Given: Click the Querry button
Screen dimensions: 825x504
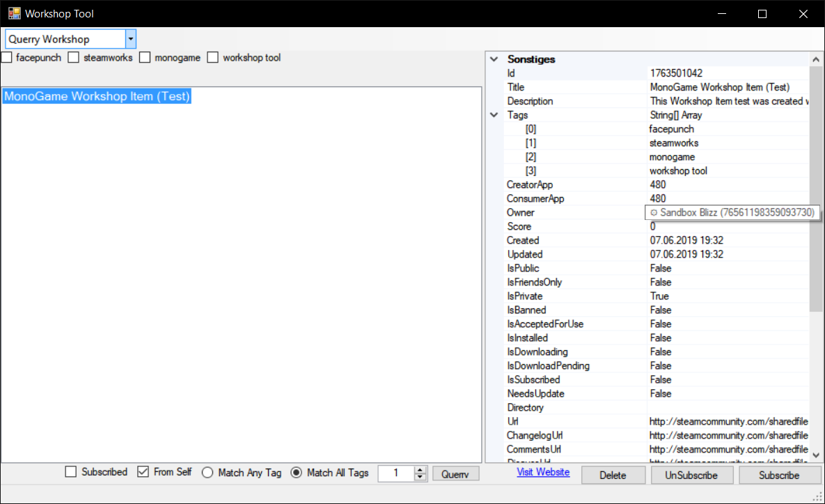Looking at the screenshot, I should pos(455,474).
